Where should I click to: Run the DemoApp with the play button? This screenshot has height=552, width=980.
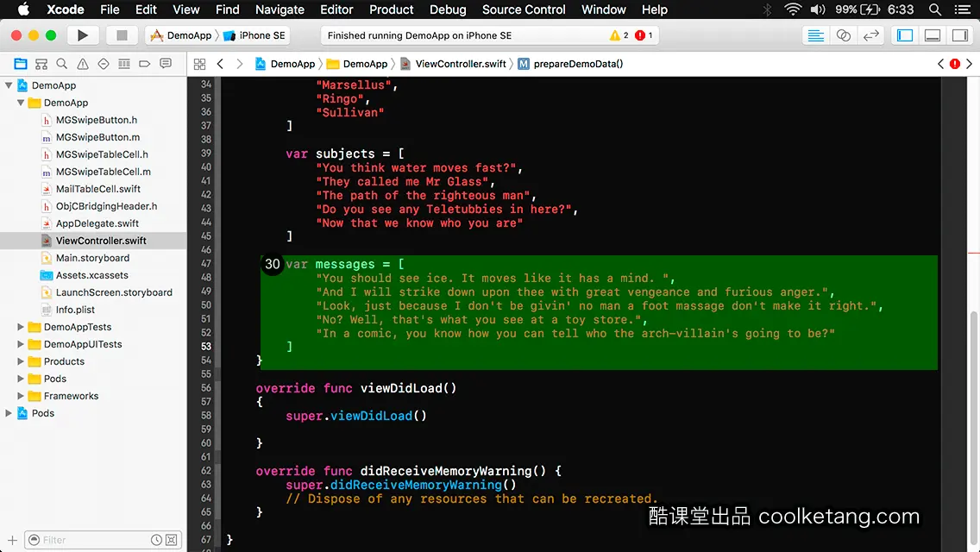click(x=82, y=35)
